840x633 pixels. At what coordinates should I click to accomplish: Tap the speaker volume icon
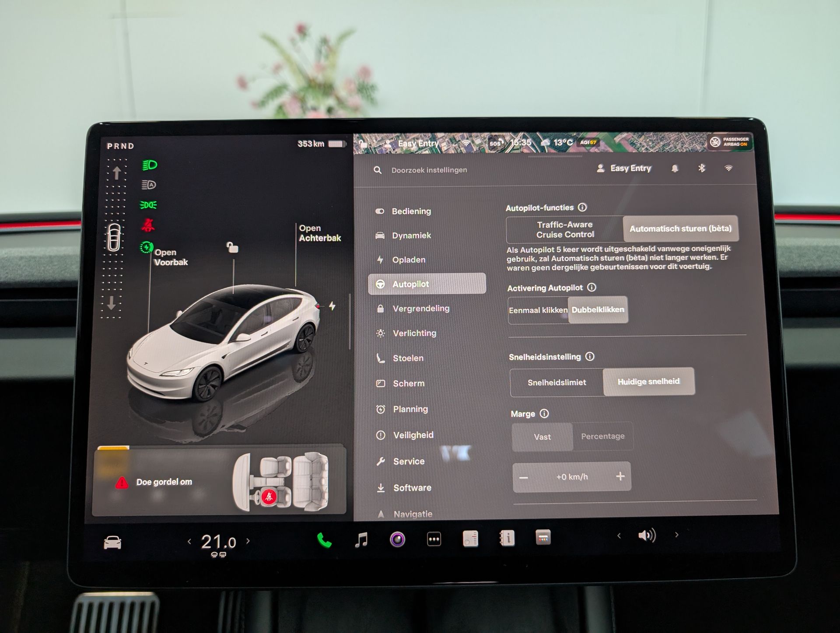(x=647, y=535)
